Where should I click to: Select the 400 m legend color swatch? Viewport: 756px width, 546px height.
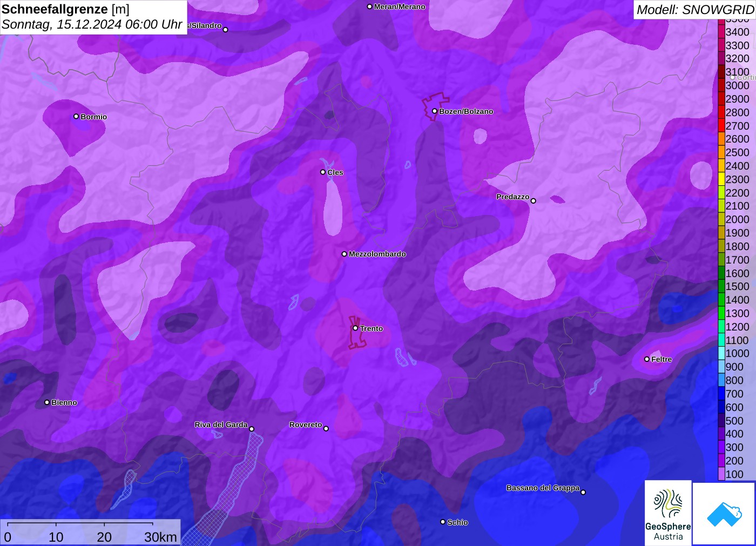721,434
